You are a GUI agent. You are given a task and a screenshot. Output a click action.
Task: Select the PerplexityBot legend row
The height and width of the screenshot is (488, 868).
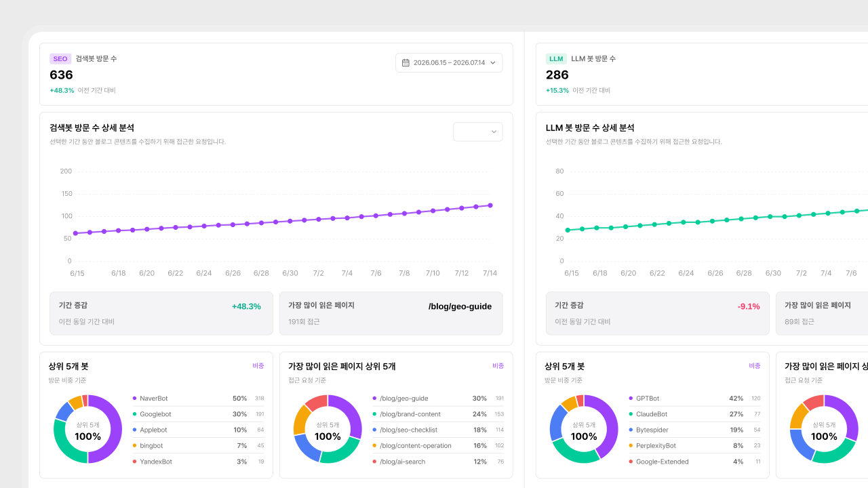point(694,445)
